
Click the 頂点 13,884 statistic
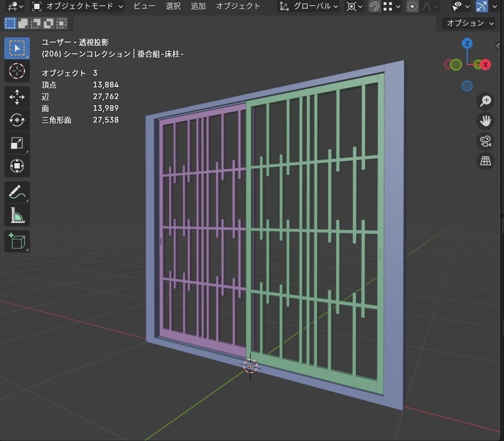[80, 85]
